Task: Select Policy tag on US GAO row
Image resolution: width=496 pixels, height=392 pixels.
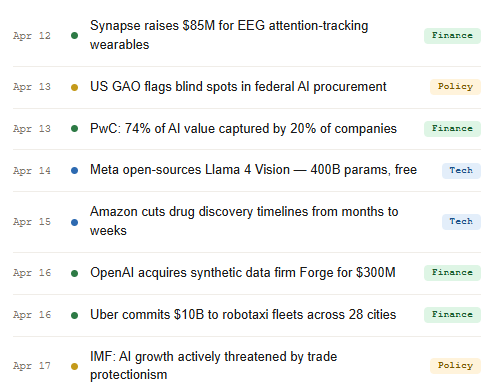Action: click(455, 87)
